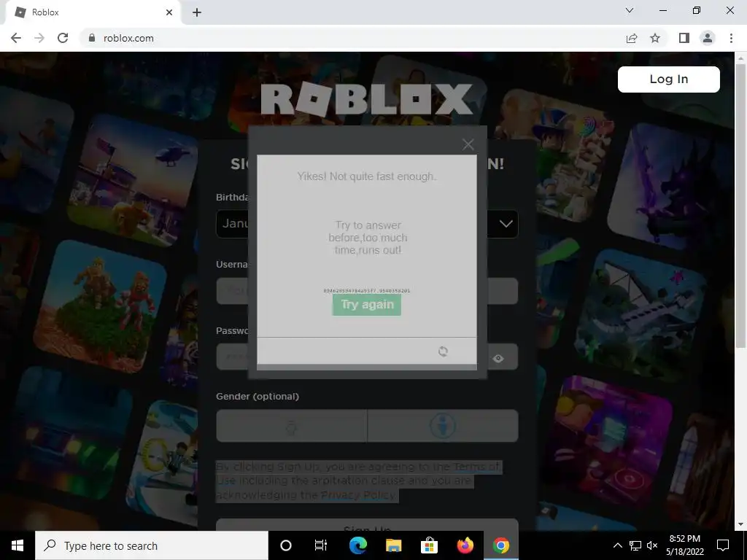The height and width of the screenshot is (560, 747).
Task: Focus the roblox.com address bar
Action: coord(352,38)
